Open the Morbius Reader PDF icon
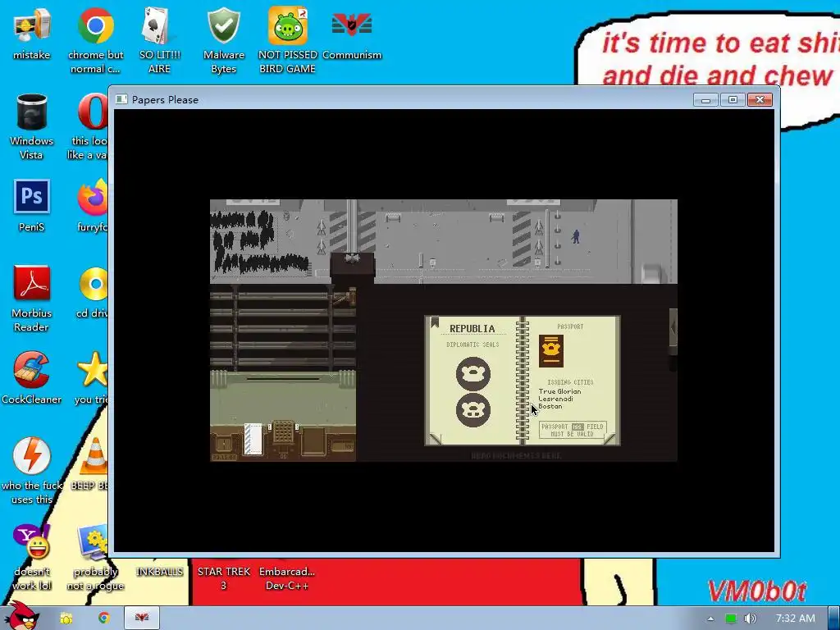This screenshot has height=630, width=840. click(32, 299)
